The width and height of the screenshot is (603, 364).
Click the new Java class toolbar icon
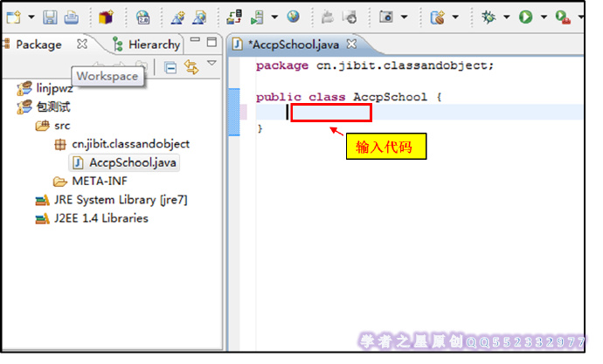(x=437, y=17)
